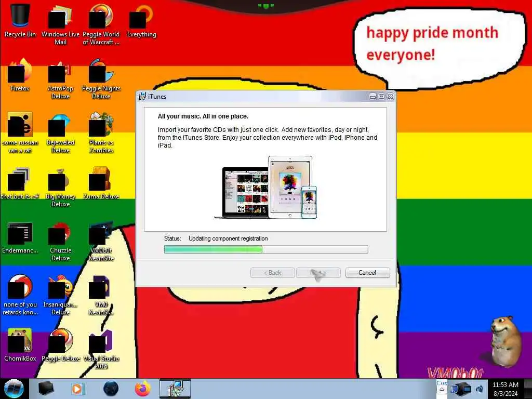Click the iTunes installer title bar icon

click(142, 96)
